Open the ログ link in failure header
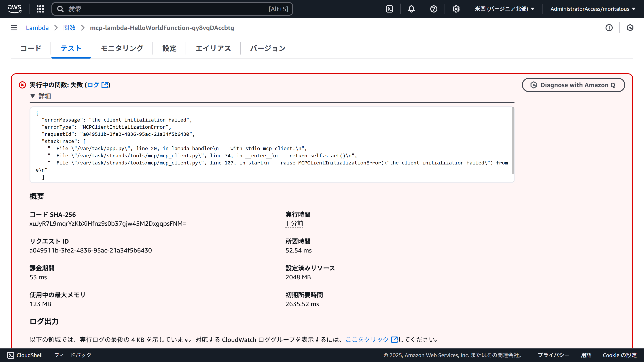Screen dimensions: 644x362 [93, 85]
